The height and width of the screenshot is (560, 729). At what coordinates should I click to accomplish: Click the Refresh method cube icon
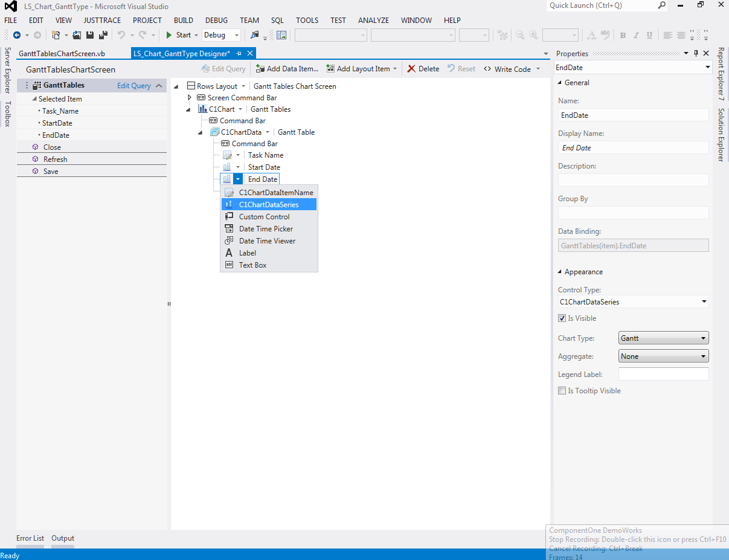click(36, 159)
